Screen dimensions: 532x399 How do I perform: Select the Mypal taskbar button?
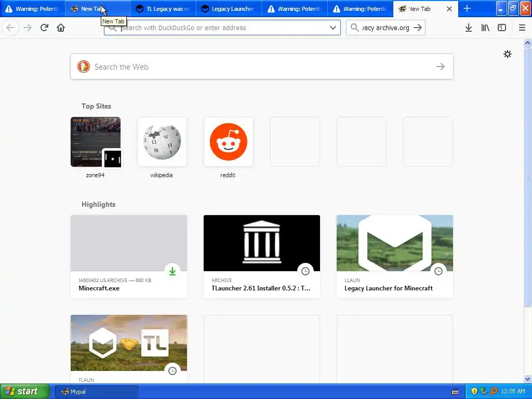[x=96, y=392]
